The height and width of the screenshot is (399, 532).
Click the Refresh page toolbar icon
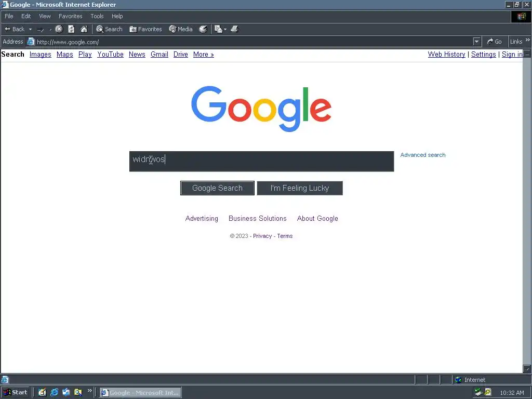(71, 29)
